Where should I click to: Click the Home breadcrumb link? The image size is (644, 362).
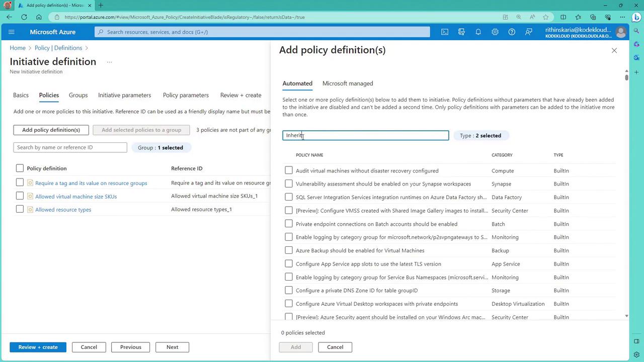[18, 48]
